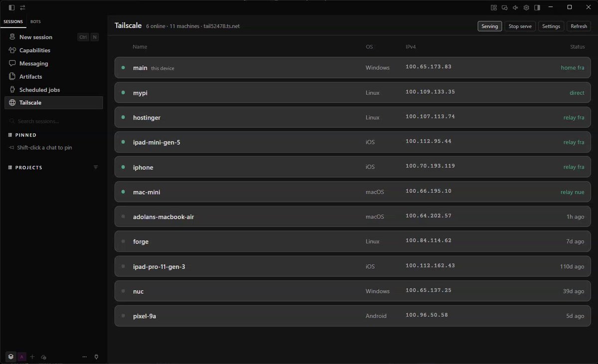This screenshot has width=598, height=364.
Task: Toggle the right side panel icon
Action: pyautogui.click(x=537, y=7)
